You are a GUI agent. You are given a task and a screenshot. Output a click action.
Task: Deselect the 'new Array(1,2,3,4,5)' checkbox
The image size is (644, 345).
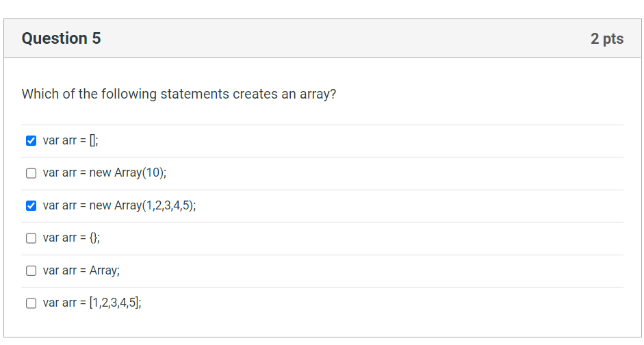31,206
